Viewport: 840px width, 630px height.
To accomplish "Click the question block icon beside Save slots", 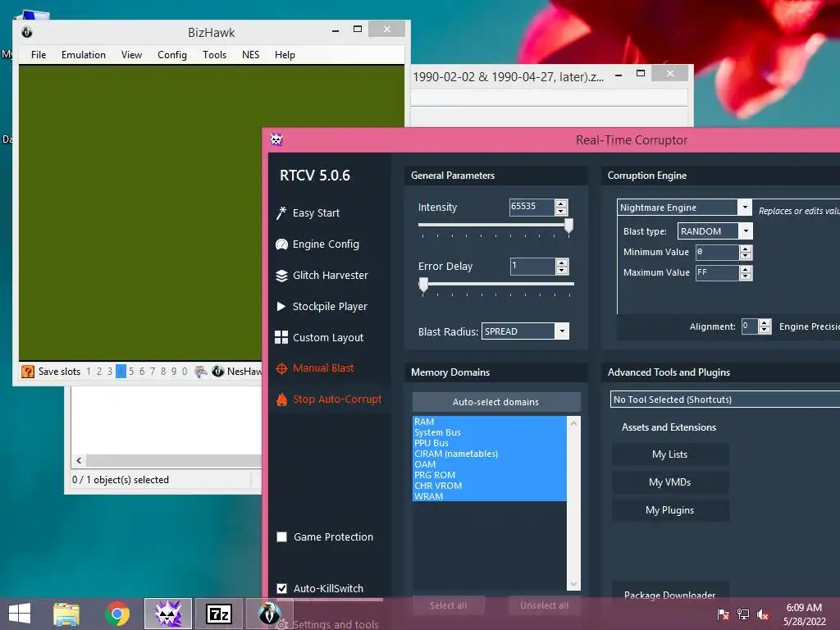I will point(27,372).
